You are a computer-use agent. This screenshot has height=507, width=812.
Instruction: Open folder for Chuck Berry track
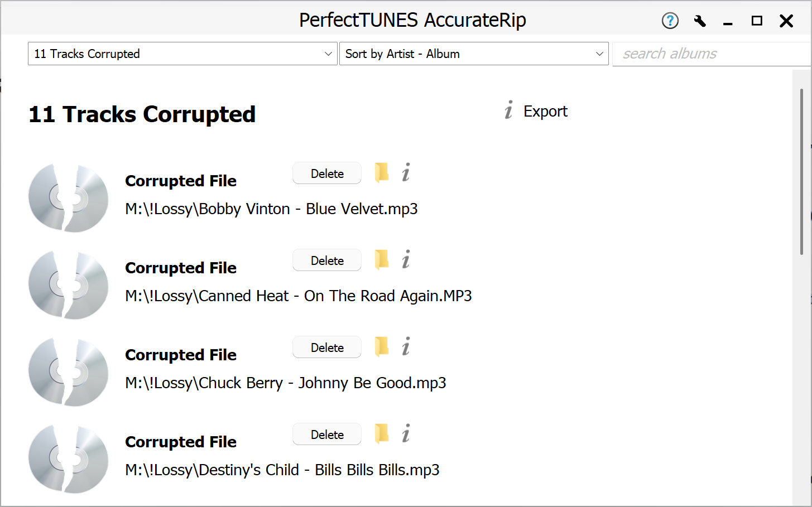point(382,347)
